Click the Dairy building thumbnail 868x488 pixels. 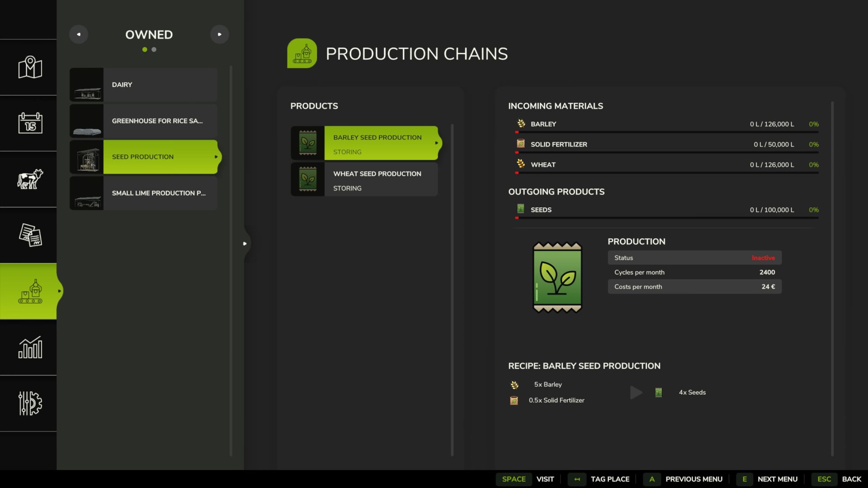click(86, 84)
